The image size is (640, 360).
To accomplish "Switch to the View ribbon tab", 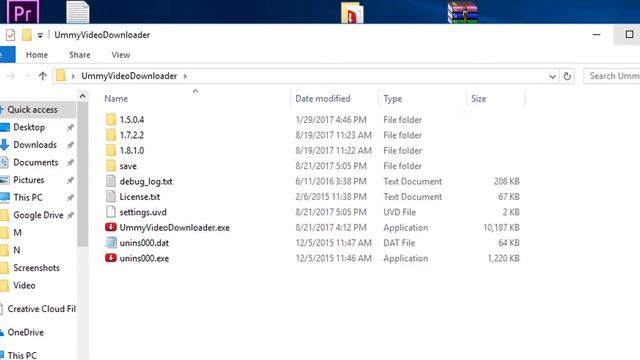I will (121, 55).
